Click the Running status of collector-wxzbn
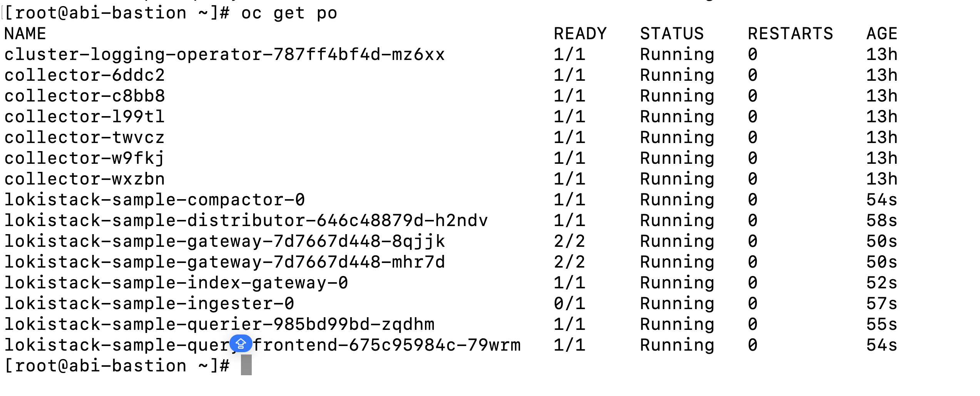The height and width of the screenshot is (396, 980). tap(677, 179)
